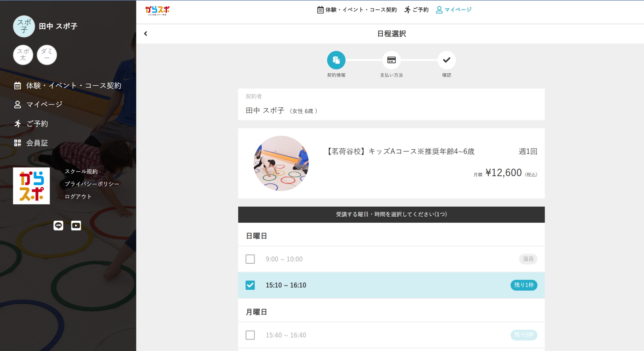Open the スクール規約 link
Viewport: 644px width, 351px height.
pos(81,171)
